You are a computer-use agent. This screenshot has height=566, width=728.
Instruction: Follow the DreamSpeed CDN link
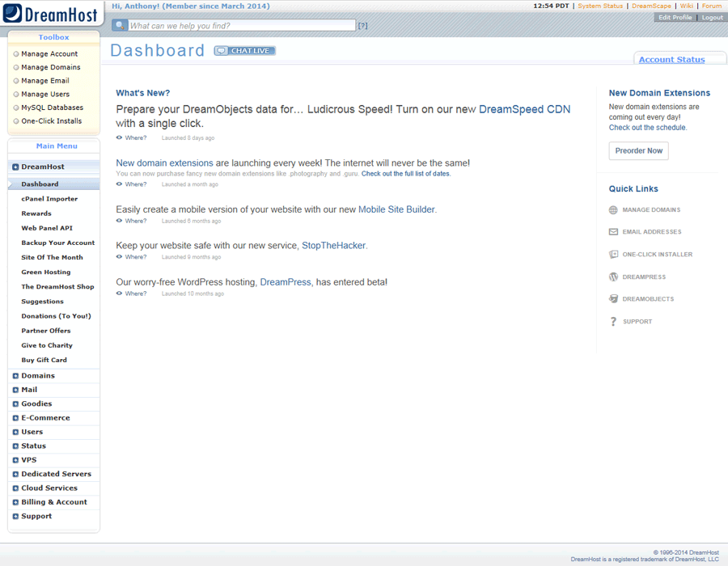click(x=524, y=109)
